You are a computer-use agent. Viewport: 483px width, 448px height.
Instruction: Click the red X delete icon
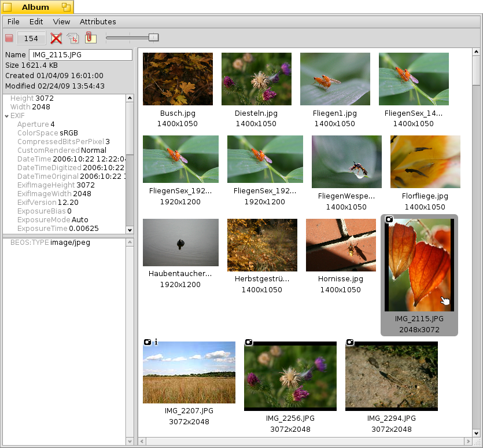pos(56,38)
